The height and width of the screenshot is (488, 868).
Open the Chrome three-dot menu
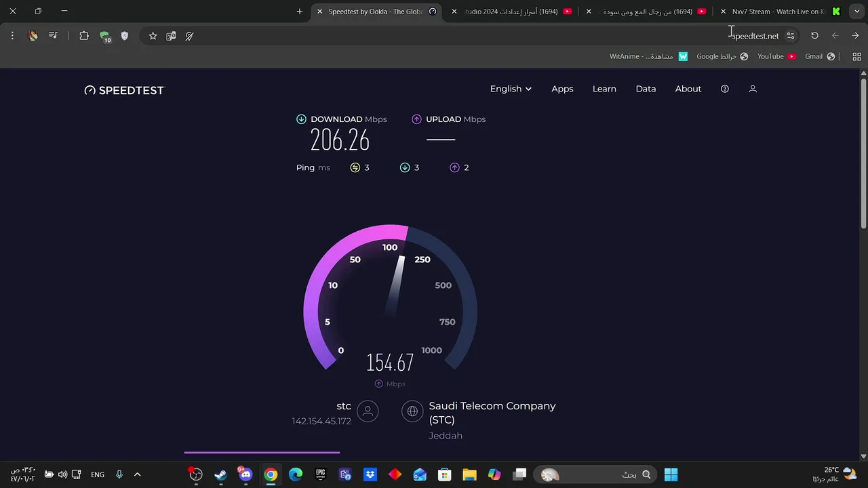[12, 36]
